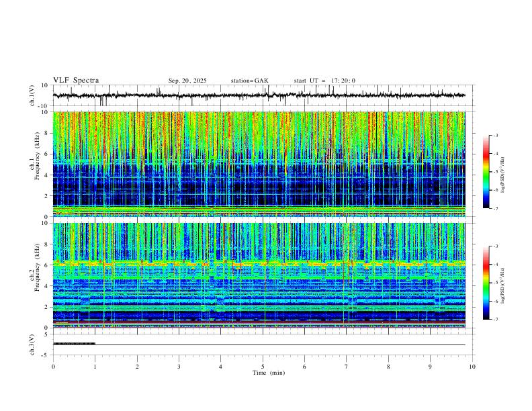Click the 'VLF Spectra' title text
This screenshot has height=411, width=532.
pos(76,81)
